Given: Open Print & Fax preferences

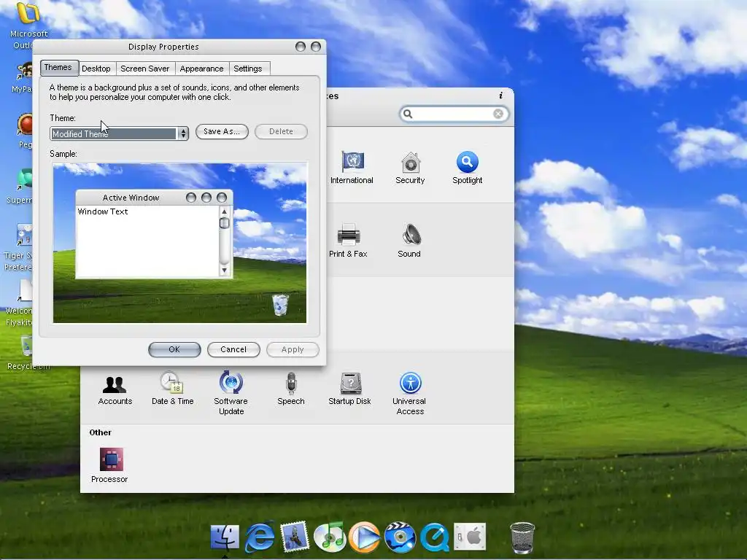Looking at the screenshot, I should (348, 241).
